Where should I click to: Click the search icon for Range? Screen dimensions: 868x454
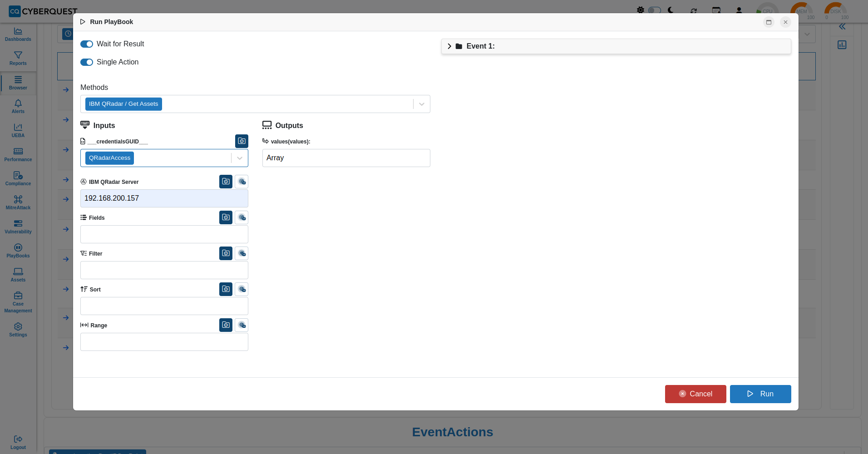(242, 325)
